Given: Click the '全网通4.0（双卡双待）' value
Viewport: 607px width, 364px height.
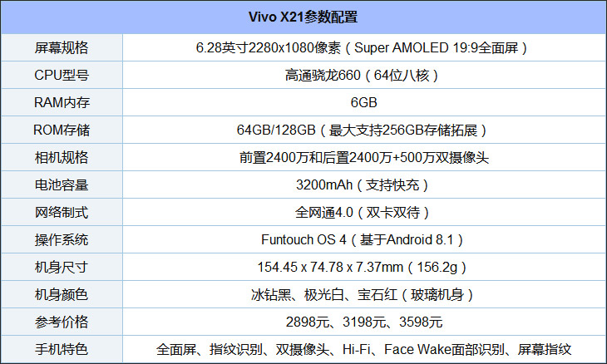Looking at the screenshot, I should click(x=362, y=213).
